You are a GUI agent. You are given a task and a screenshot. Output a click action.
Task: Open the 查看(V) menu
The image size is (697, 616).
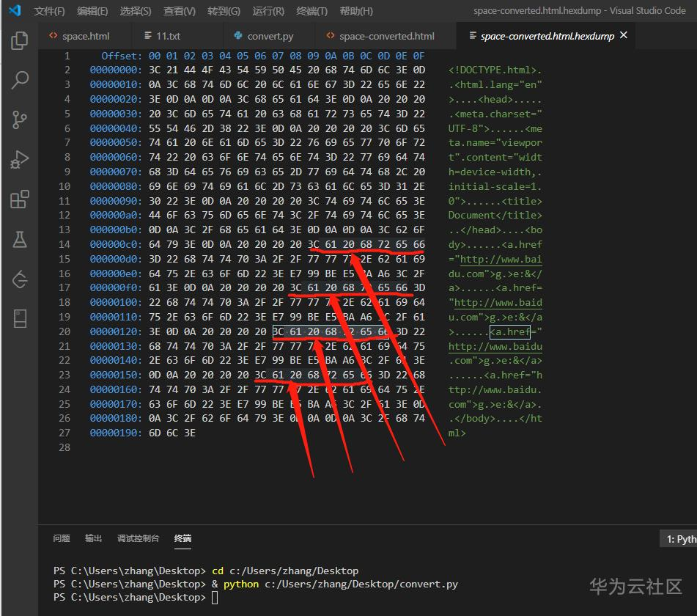click(180, 11)
